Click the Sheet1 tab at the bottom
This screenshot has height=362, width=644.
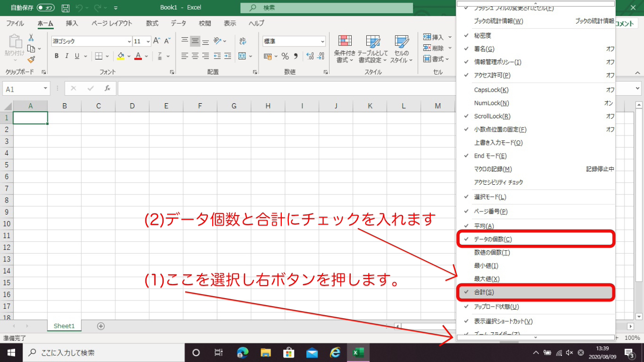tap(64, 326)
